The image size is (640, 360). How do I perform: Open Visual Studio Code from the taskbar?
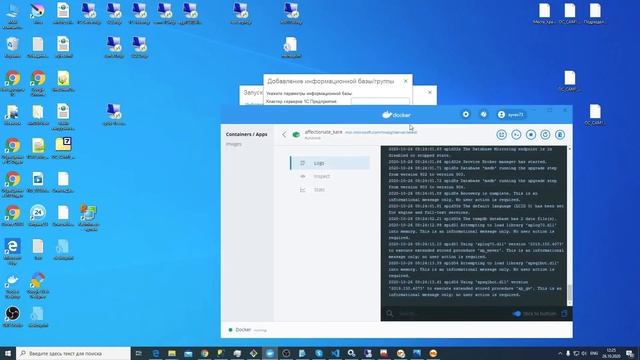pos(335,353)
